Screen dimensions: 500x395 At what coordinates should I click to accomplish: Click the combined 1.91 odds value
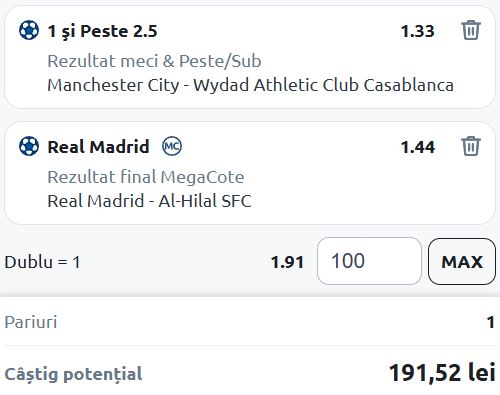[x=287, y=262]
